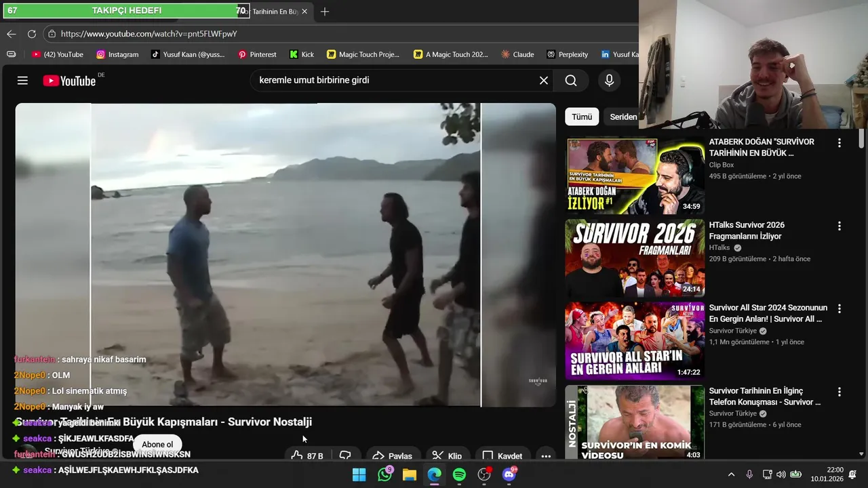Open Discord from taskbar

(x=509, y=474)
